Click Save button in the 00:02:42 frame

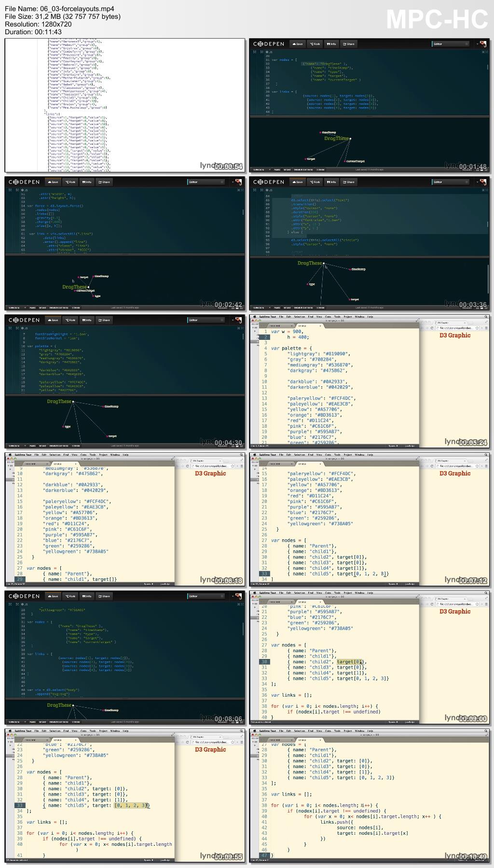point(53,182)
